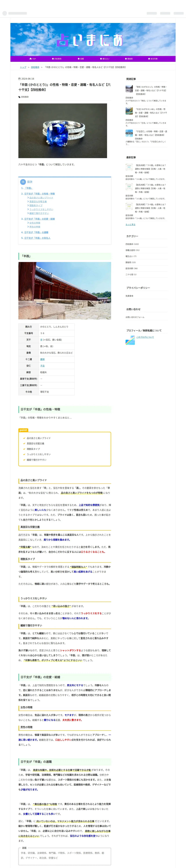Image resolution: width=186 pixels, height=868 pixels.
Task: Select category 二十七宿 (1)
Action: [x=131, y=275]
